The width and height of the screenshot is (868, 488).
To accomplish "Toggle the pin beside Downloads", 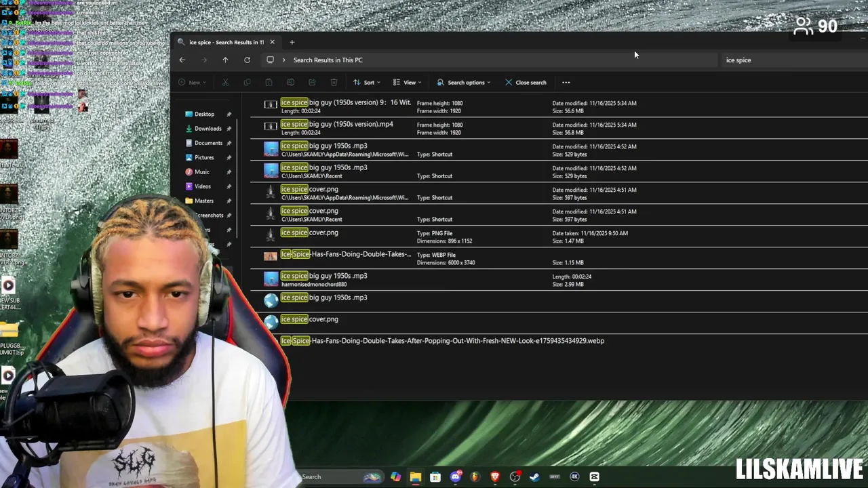I will click(229, 129).
